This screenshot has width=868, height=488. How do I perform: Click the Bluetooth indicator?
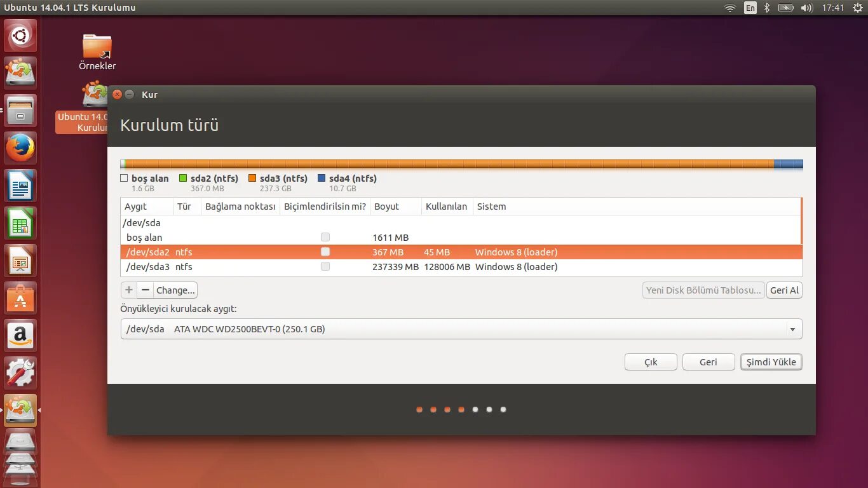pos(767,8)
